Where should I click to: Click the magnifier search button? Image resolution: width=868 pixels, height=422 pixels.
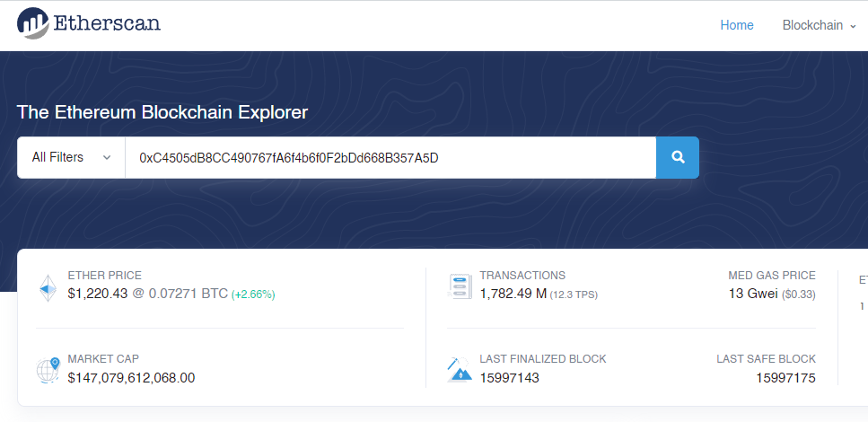click(x=678, y=157)
